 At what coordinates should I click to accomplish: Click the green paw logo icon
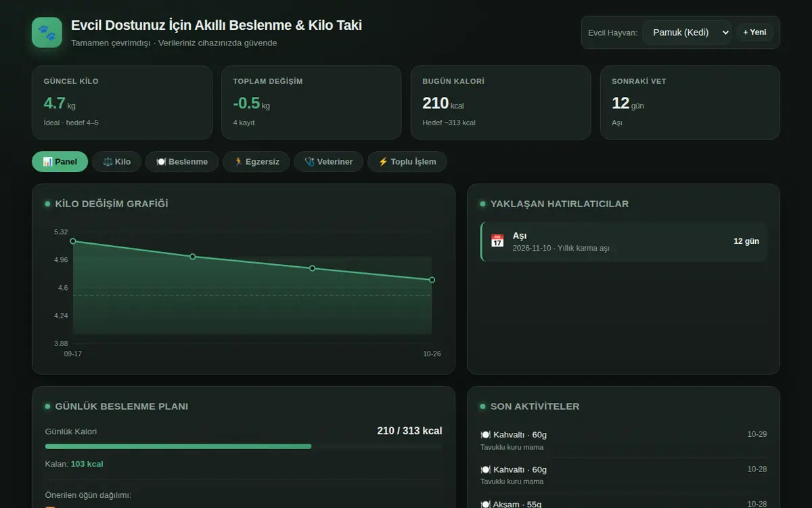coord(47,32)
